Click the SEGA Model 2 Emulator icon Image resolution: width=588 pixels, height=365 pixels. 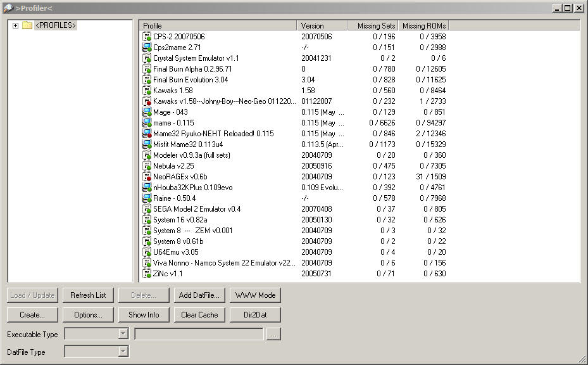pyautogui.click(x=147, y=208)
